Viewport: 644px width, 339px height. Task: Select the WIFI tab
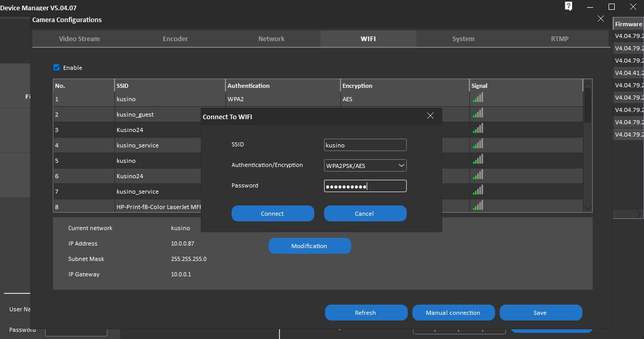tap(368, 39)
